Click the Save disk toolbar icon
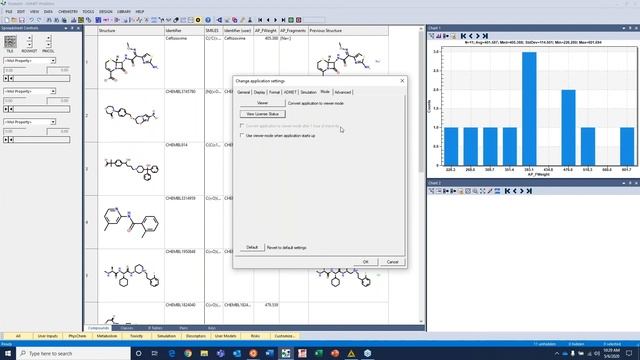Screen dimensions: 640x360 22,20
